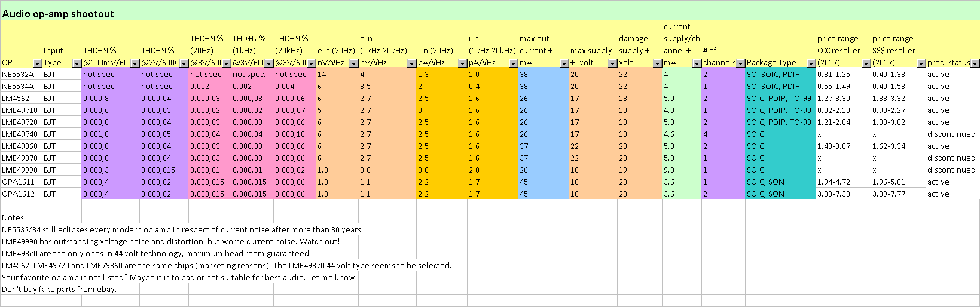Select the current supply value '9.0'
The width and height of the screenshot is (980, 307).
pos(682,170)
